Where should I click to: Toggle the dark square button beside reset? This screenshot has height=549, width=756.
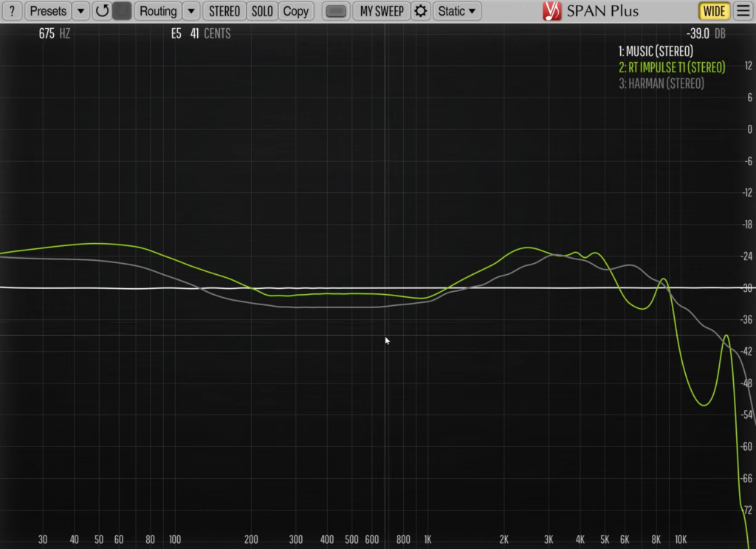pyautogui.click(x=122, y=10)
